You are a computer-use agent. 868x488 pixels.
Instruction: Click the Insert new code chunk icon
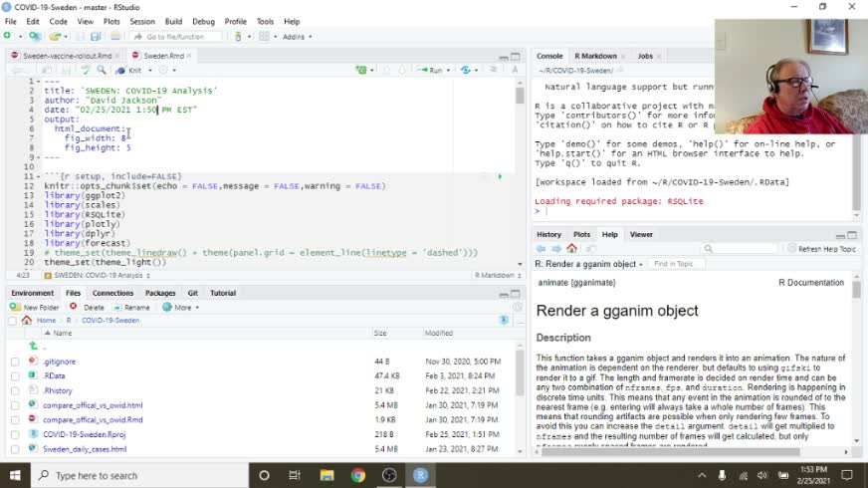point(361,70)
